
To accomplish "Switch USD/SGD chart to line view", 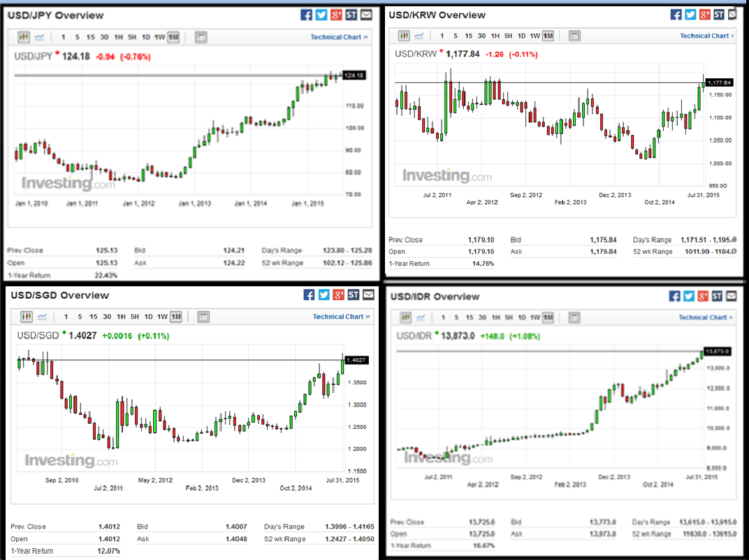I will pos(42,317).
